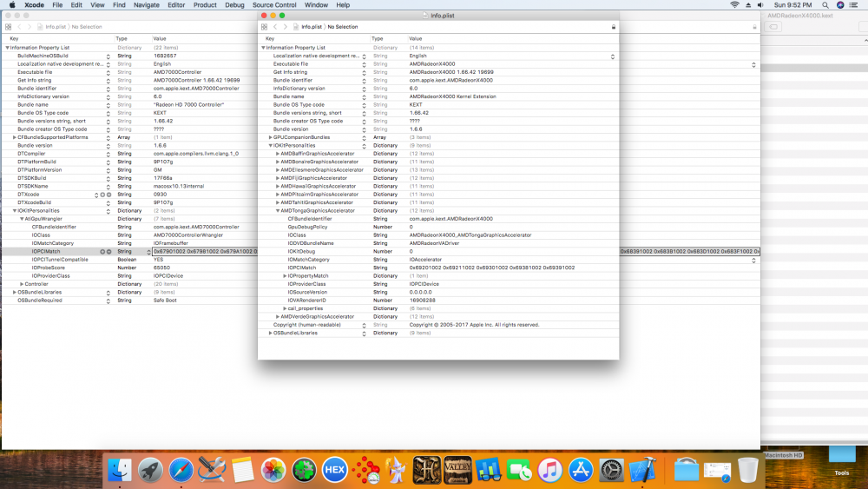Open Hex Fiend from the Dock
This screenshot has height=489, width=868.
coord(334,470)
